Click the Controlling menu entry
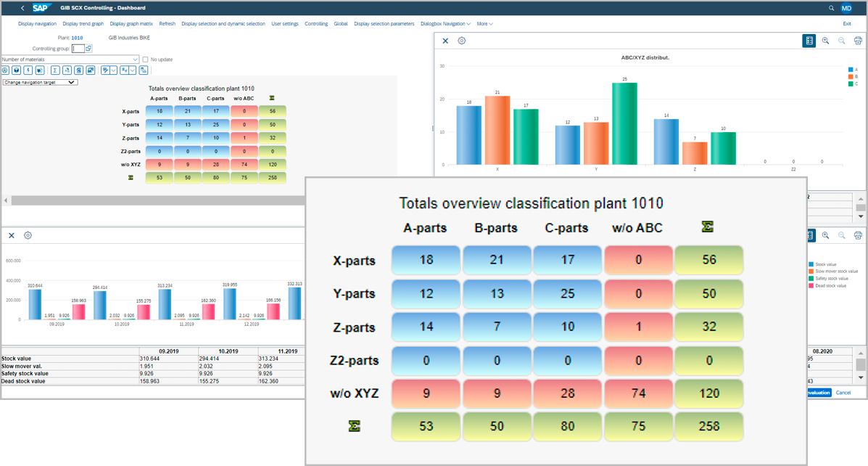 (316, 23)
